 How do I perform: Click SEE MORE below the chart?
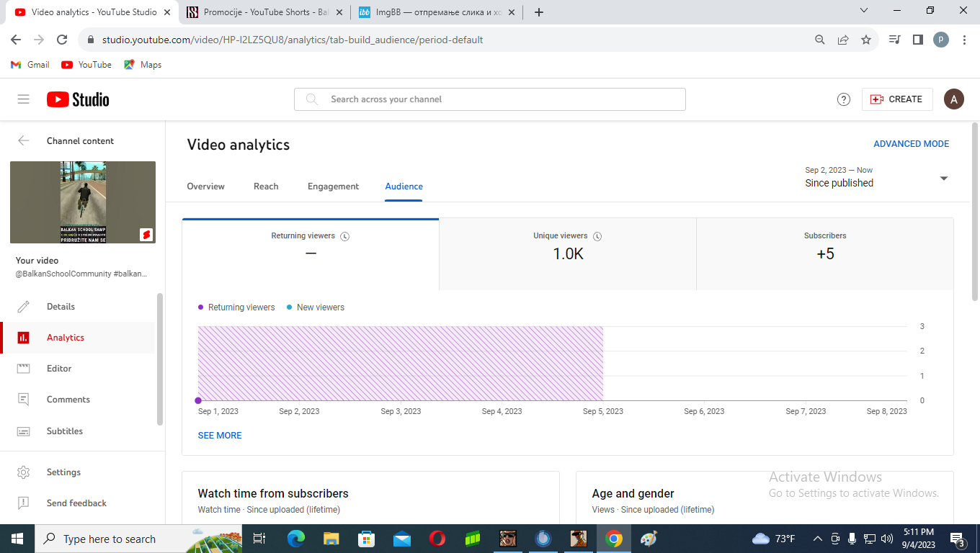220,436
